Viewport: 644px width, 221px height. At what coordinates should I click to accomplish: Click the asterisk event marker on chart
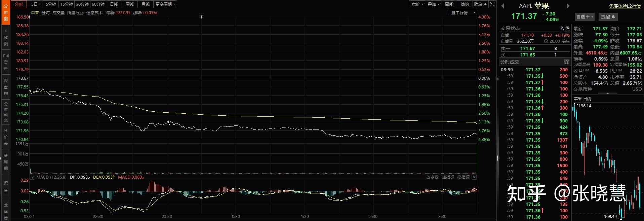201,17
